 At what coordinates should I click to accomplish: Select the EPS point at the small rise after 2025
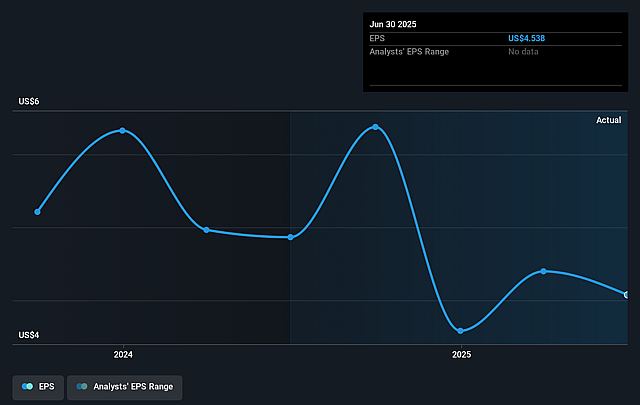coord(543,271)
